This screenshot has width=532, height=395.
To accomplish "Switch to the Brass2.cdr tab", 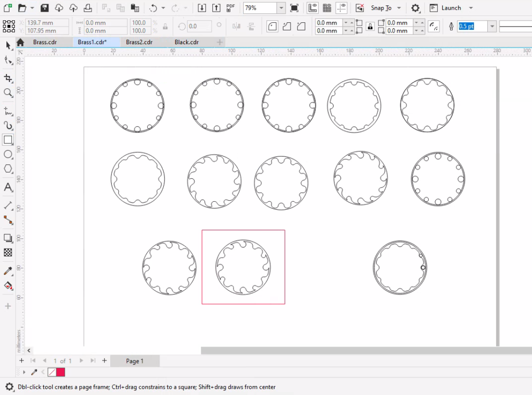I will pyautogui.click(x=139, y=42).
